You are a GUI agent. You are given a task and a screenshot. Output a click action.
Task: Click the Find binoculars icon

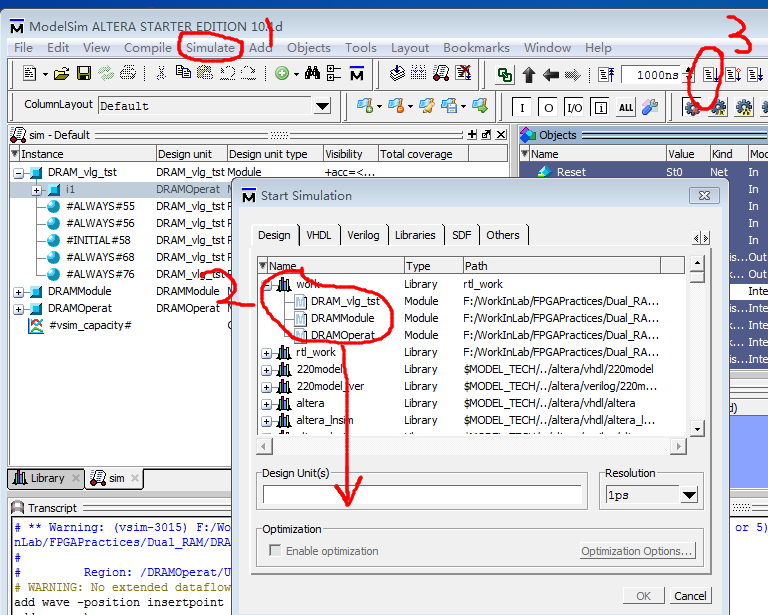[x=312, y=73]
